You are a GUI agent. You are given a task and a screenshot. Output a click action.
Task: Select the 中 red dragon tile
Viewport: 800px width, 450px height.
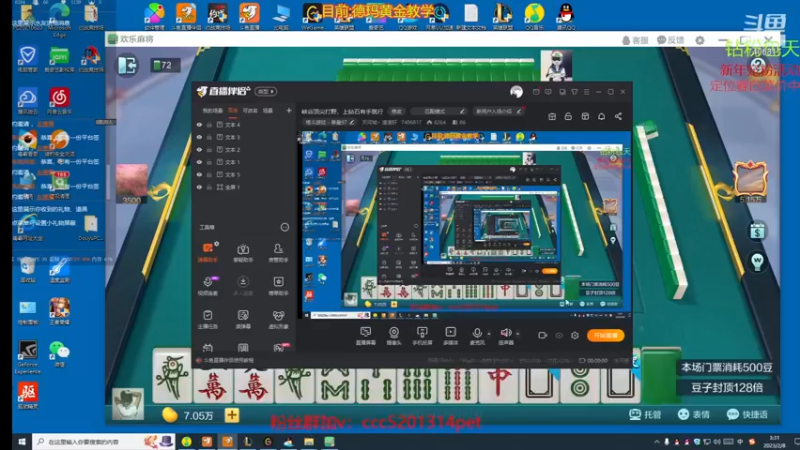(x=498, y=383)
